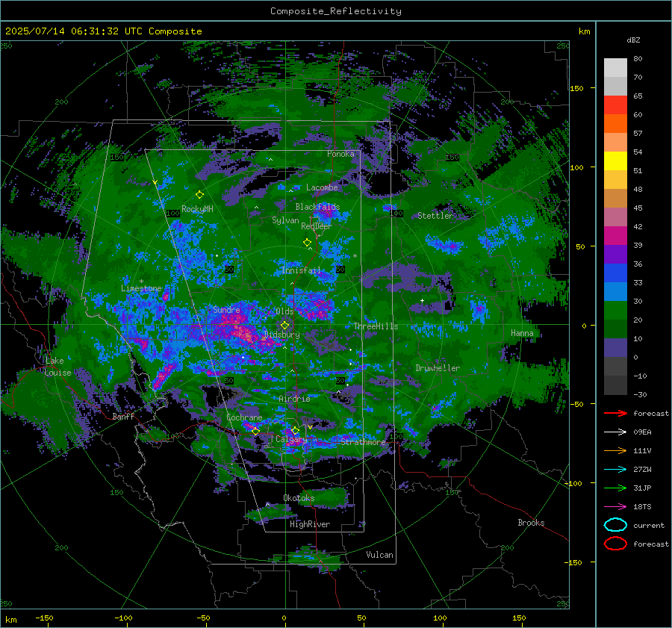Click the Cochrane city label
672x628 pixels.
(x=244, y=417)
